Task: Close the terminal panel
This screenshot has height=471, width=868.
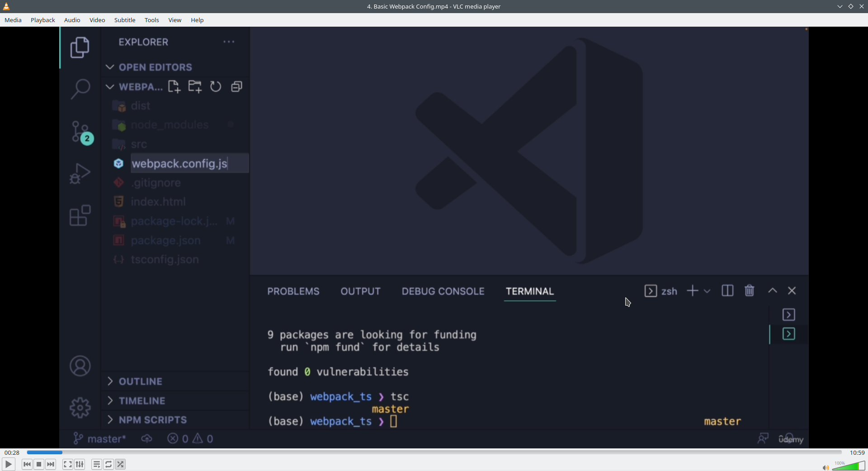Action: [792, 291]
